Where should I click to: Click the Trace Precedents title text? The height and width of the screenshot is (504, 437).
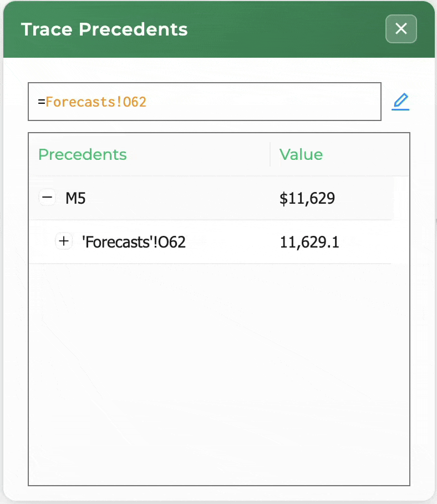(104, 29)
